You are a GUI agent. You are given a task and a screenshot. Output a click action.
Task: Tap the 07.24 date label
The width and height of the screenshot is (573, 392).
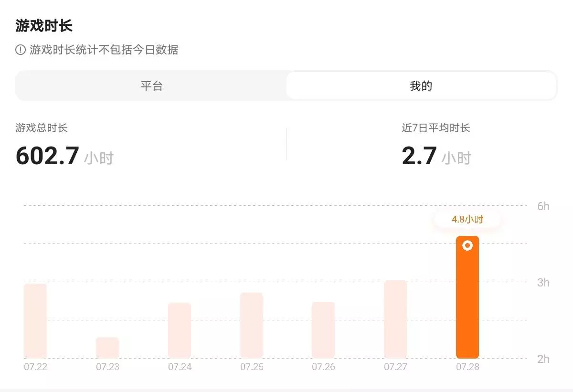coord(180,367)
